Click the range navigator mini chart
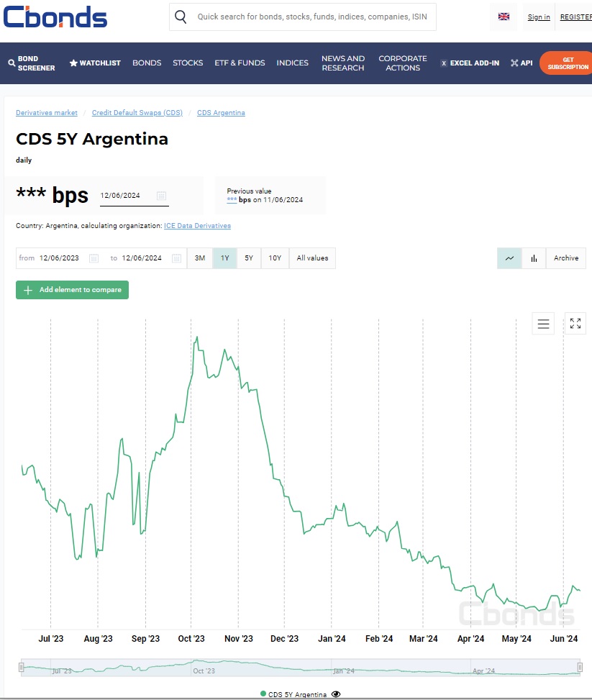 coord(301,667)
